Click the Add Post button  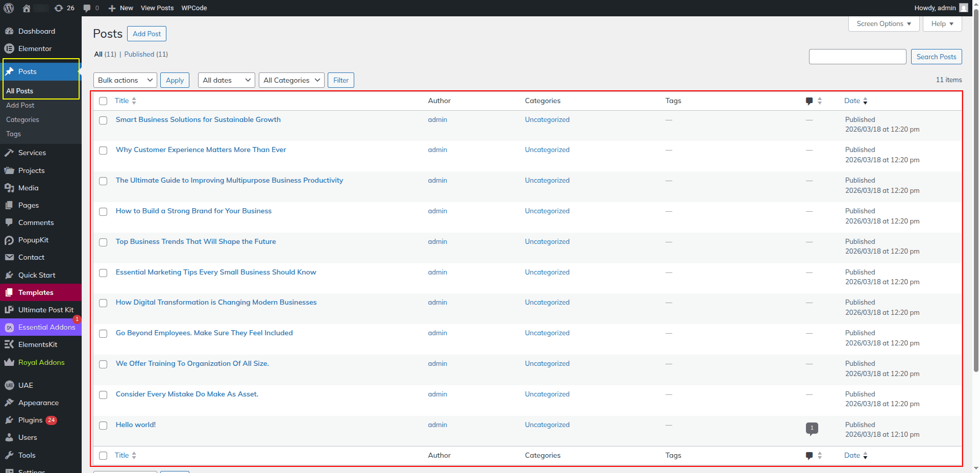tap(146, 34)
